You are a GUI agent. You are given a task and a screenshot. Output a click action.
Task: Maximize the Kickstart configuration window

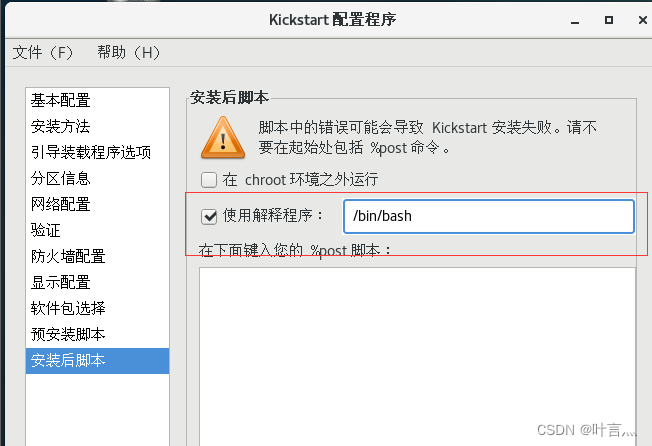point(609,20)
